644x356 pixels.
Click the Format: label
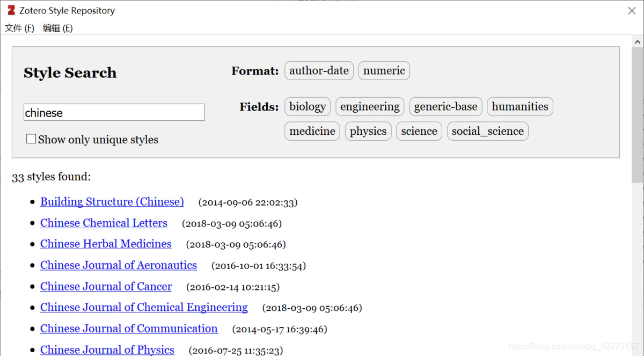point(255,71)
